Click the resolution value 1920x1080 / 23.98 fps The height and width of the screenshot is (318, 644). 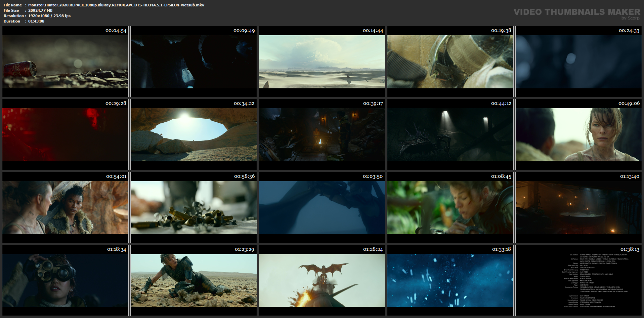(x=49, y=16)
